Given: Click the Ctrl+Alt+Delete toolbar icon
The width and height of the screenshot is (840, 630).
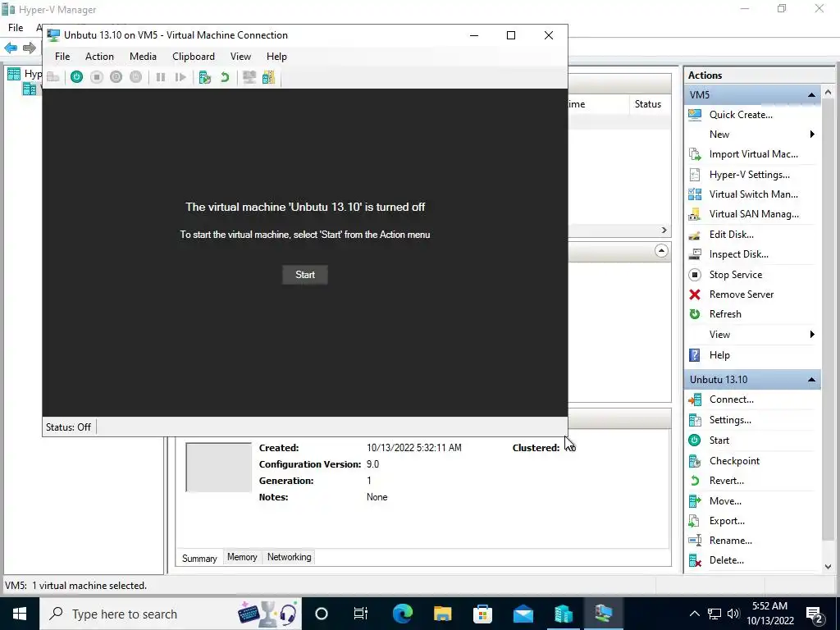Looking at the screenshot, I should (53, 77).
